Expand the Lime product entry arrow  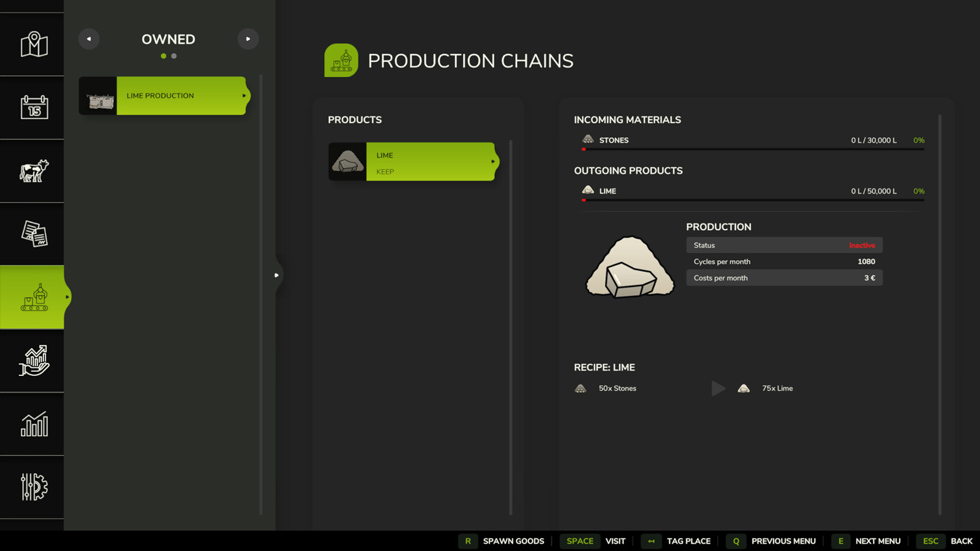(492, 162)
